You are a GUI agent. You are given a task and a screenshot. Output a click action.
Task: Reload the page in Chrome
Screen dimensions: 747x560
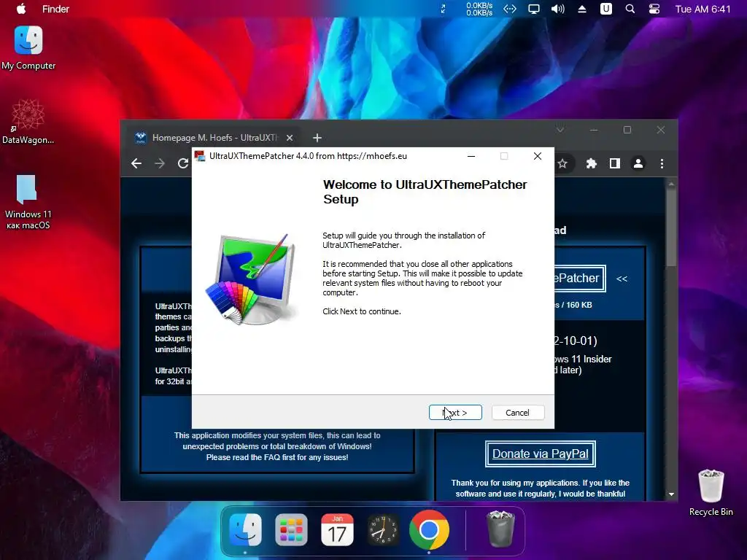click(x=183, y=164)
